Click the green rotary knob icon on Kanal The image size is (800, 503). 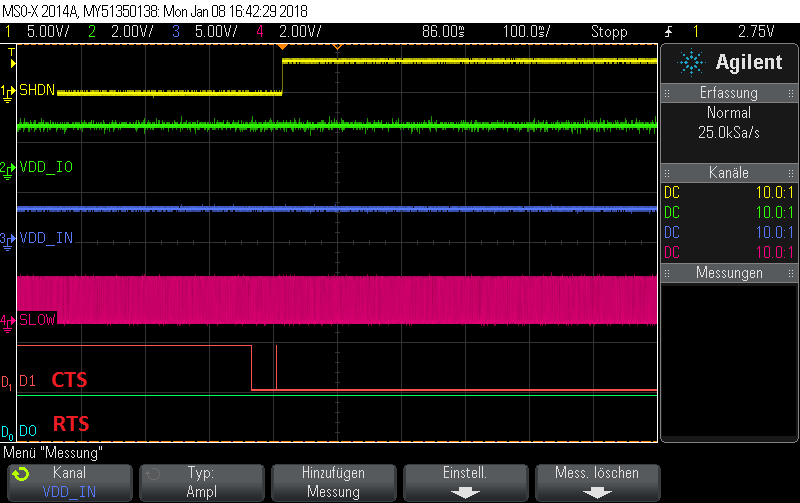[21, 474]
